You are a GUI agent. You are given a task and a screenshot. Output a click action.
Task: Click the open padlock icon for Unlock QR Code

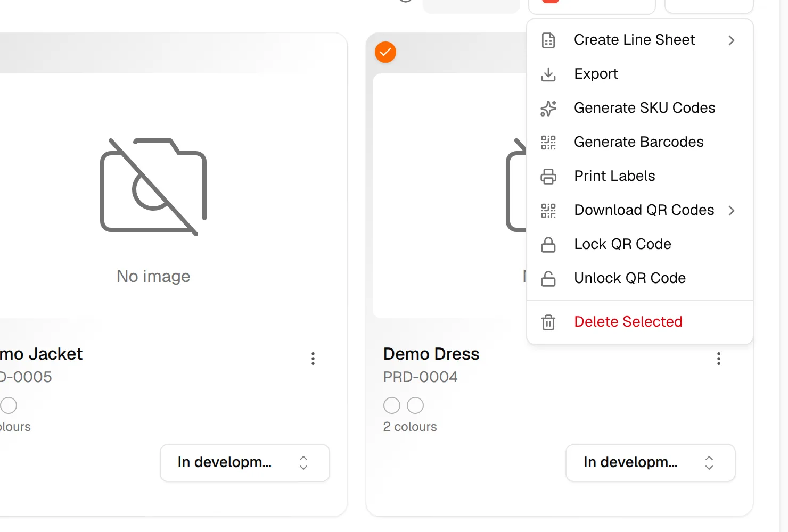coord(548,279)
